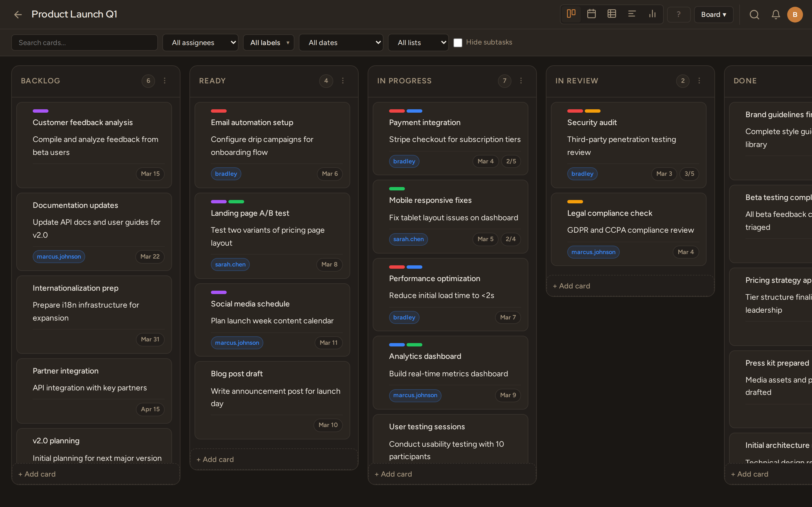This screenshot has width=812, height=507.
Task: Navigate back with the arrow icon
Action: (x=18, y=14)
